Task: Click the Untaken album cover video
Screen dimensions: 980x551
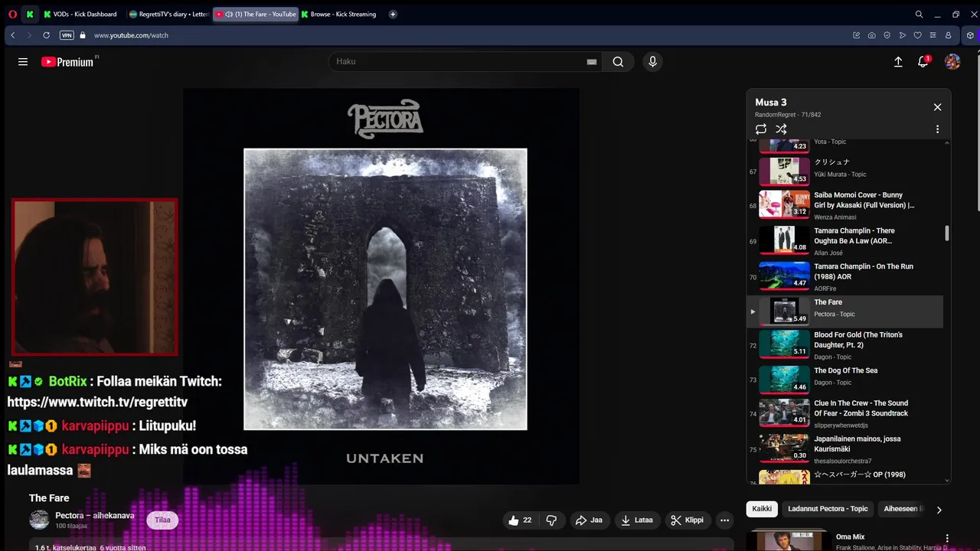Action: pyautogui.click(x=381, y=286)
